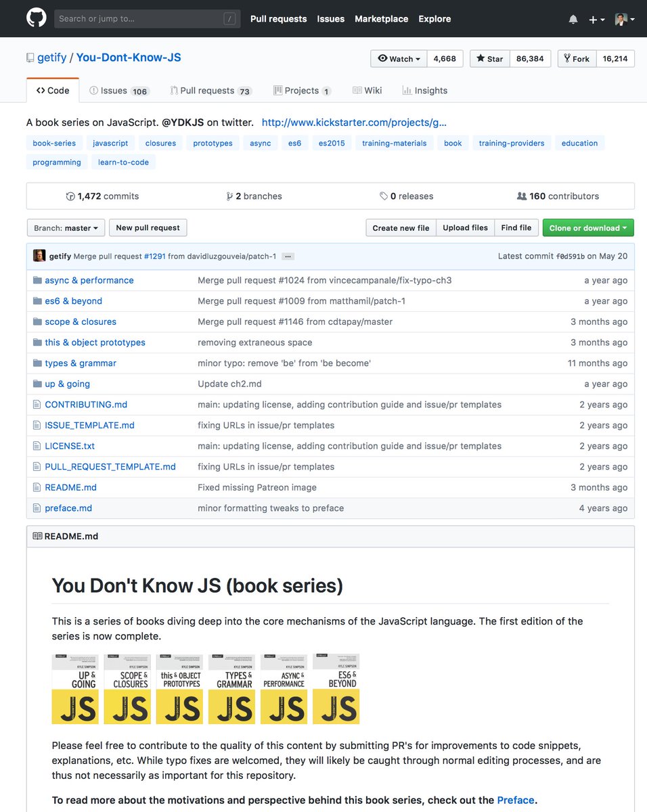Open the LICENSE.txt file
This screenshot has width=647, height=812.
point(70,446)
